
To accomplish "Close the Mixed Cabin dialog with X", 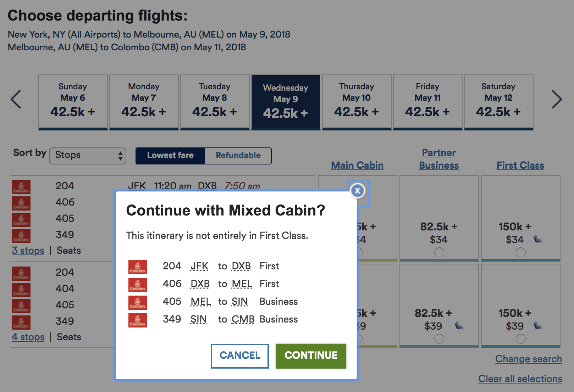I will [x=358, y=191].
